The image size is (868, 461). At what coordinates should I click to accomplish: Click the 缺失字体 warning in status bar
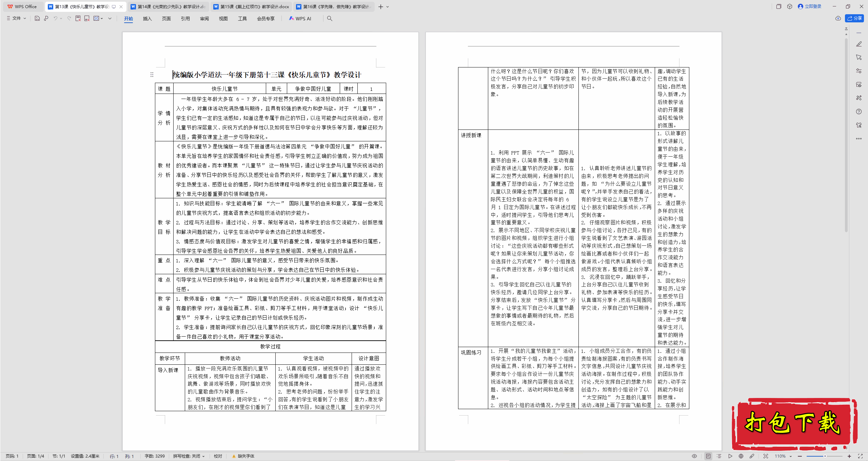[x=243, y=456]
